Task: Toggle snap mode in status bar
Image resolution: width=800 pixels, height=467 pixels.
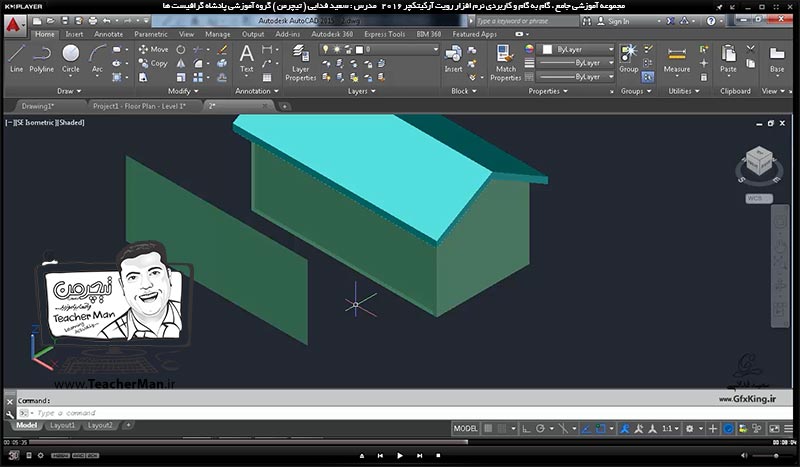Action: click(x=502, y=429)
